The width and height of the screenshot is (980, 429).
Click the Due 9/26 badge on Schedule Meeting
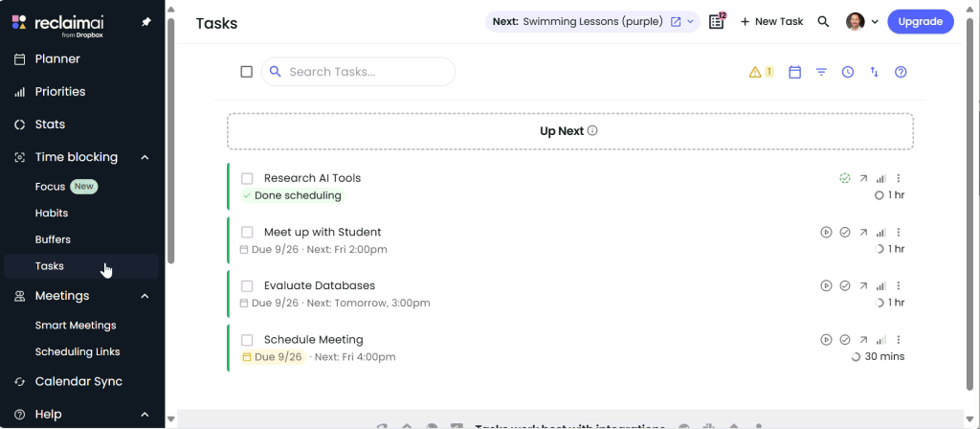pos(273,357)
